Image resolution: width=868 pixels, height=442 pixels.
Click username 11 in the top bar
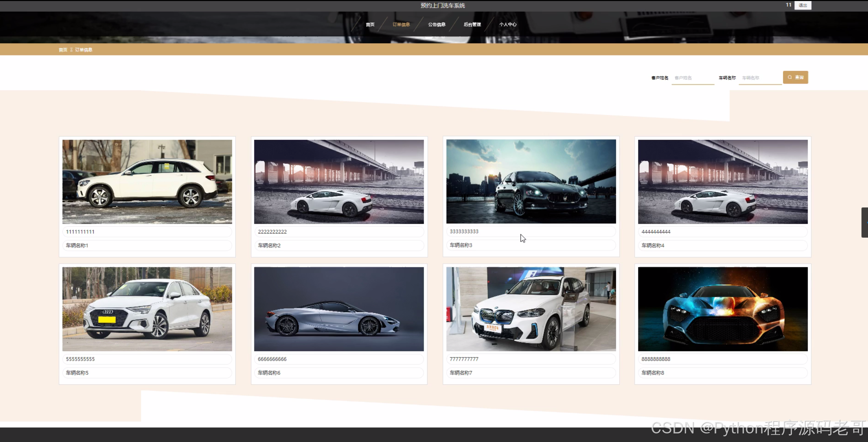click(x=788, y=5)
